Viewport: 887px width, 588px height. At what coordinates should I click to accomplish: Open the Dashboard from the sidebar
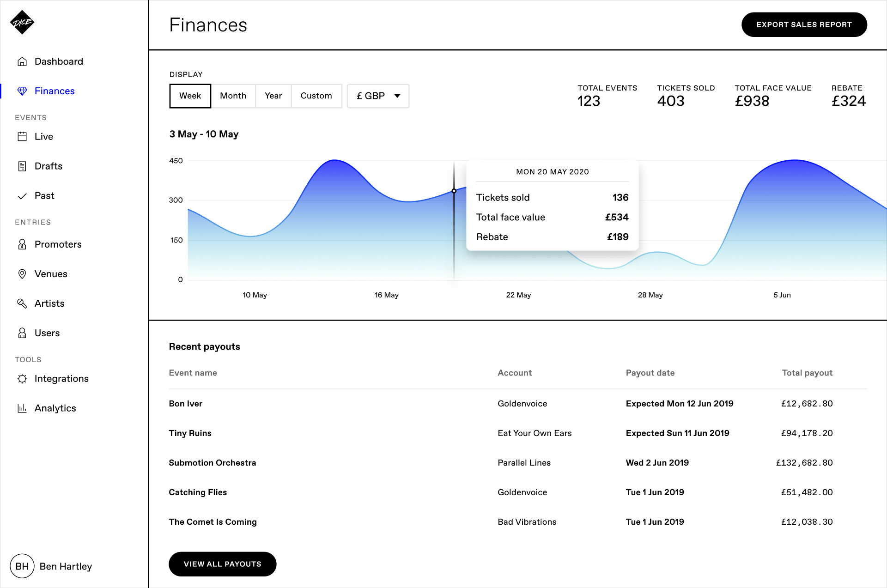(59, 61)
